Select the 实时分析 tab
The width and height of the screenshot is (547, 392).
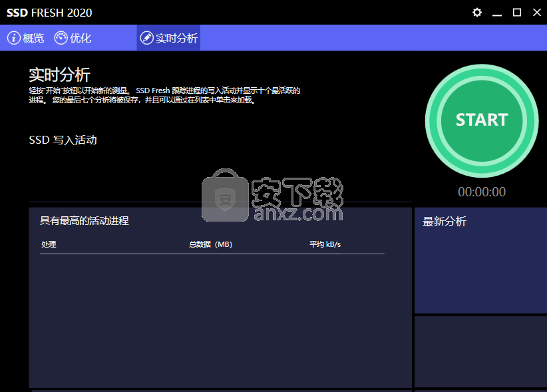[168, 38]
